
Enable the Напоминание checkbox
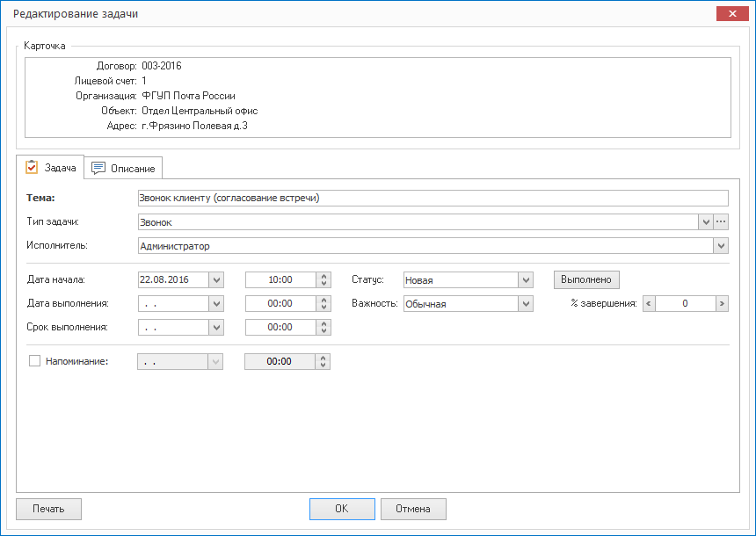coord(34,361)
